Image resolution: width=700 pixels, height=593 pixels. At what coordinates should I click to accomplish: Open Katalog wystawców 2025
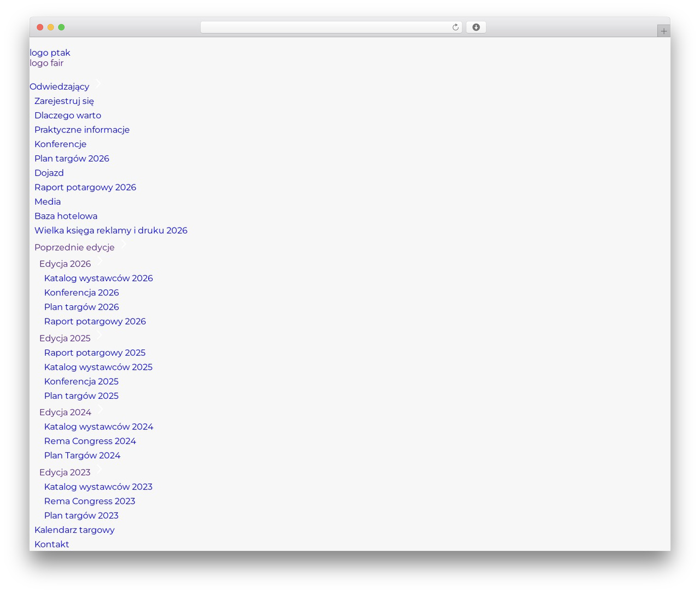click(98, 367)
